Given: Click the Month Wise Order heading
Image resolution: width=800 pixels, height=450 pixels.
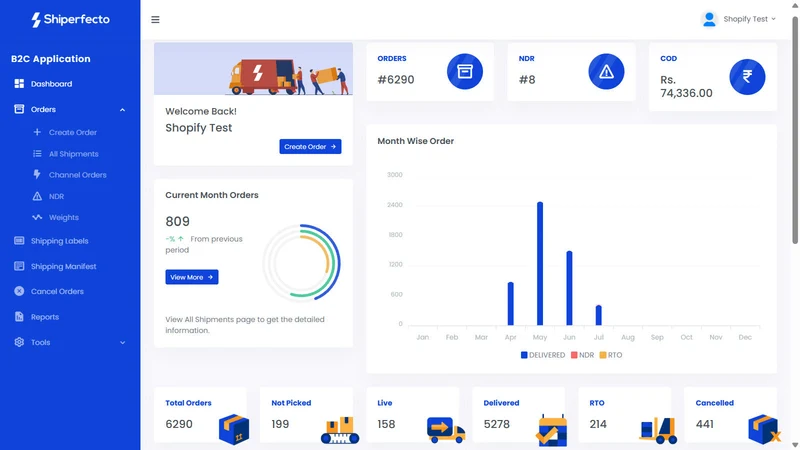Looking at the screenshot, I should [x=415, y=141].
